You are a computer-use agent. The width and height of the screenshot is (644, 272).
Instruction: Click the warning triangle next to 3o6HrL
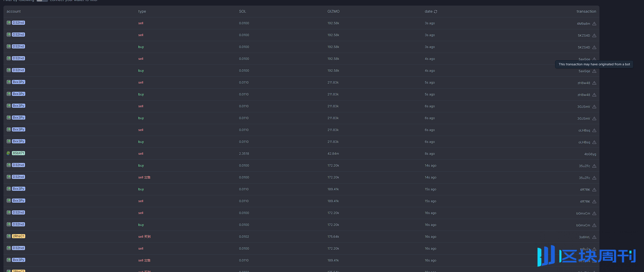(594, 237)
